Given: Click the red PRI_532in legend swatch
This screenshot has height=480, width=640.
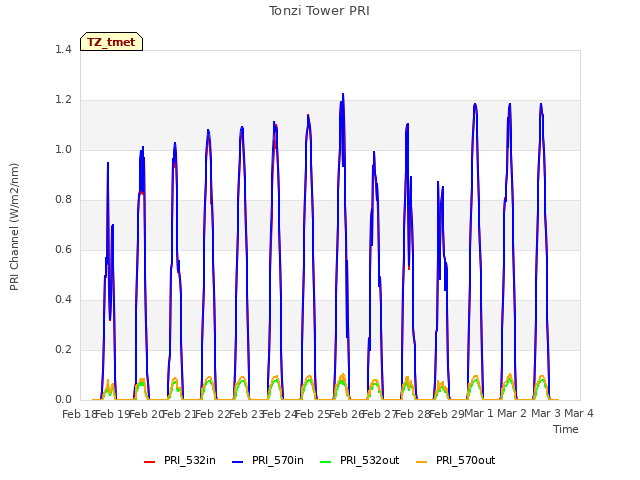Looking at the screenshot, I should pyautogui.click(x=150, y=462).
